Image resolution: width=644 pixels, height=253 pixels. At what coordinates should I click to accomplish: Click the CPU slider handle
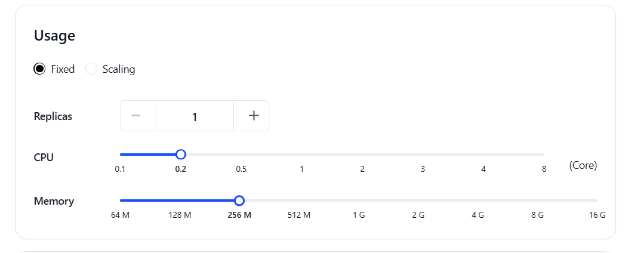181,155
